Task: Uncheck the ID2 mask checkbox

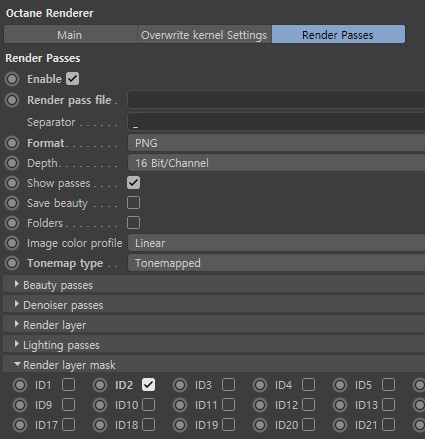Action: [148, 385]
